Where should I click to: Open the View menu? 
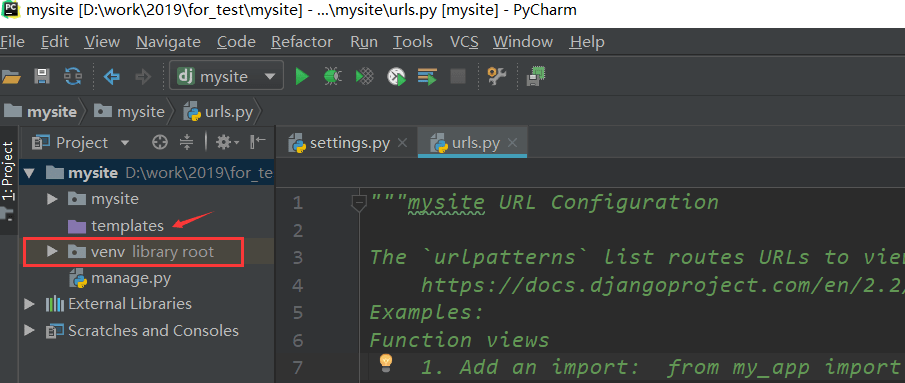click(x=102, y=42)
